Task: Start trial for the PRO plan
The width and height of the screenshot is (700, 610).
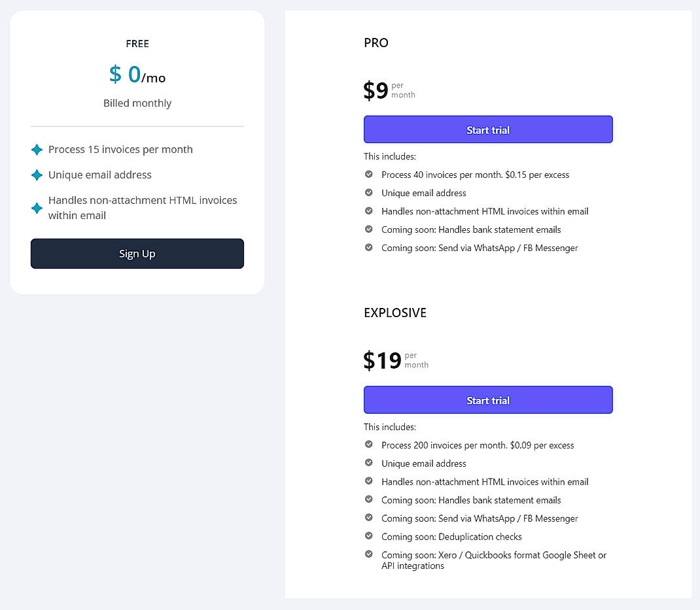Action: click(x=488, y=129)
